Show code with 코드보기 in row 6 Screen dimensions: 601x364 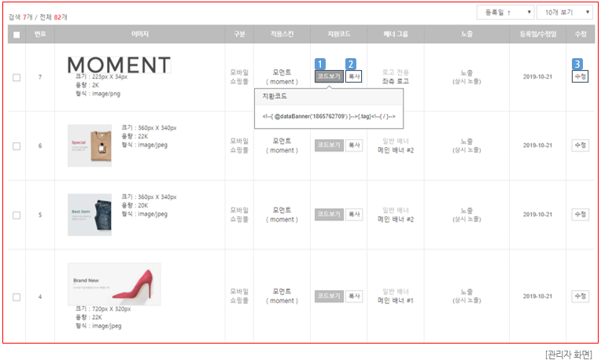click(328, 145)
